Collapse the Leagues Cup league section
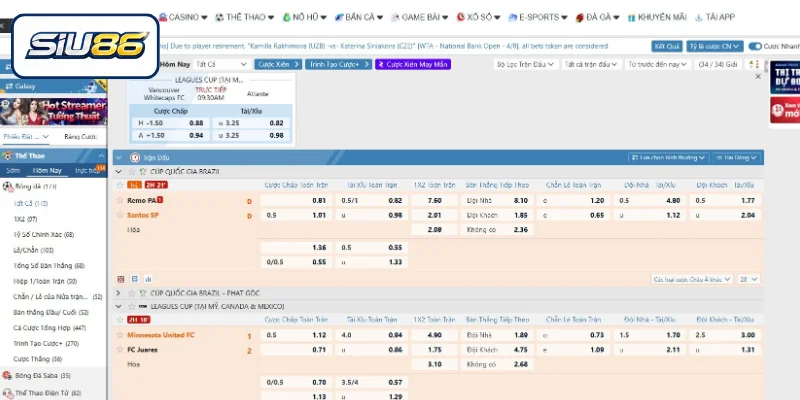This screenshot has width=800, height=400. pyautogui.click(x=118, y=307)
